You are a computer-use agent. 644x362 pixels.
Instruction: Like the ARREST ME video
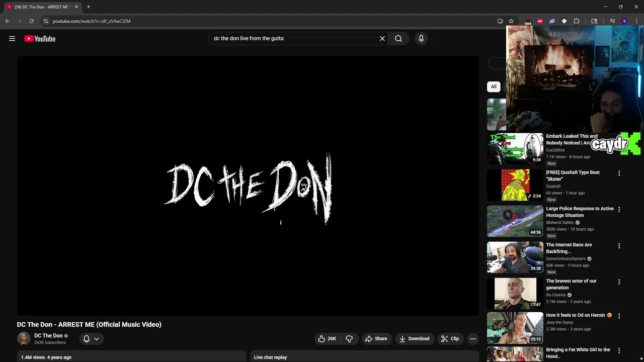pos(327,339)
